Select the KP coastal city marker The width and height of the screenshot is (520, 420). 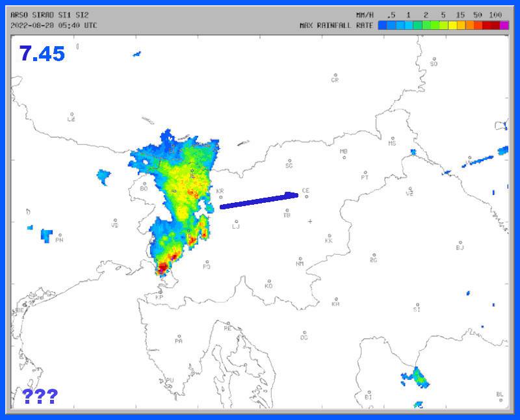(161, 292)
